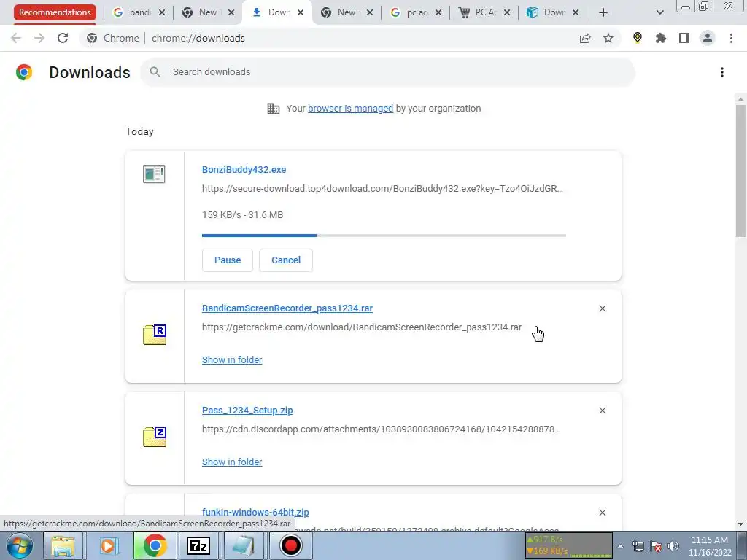Open funkin-windows-64bit.zip file link
The height and width of the screenshot is (560, 747).
255,513
